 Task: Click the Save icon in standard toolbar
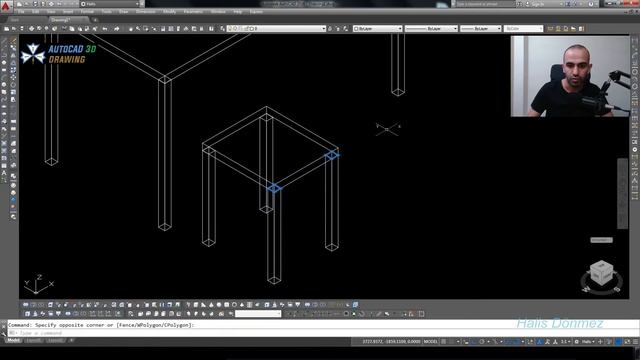click(22, 29)
